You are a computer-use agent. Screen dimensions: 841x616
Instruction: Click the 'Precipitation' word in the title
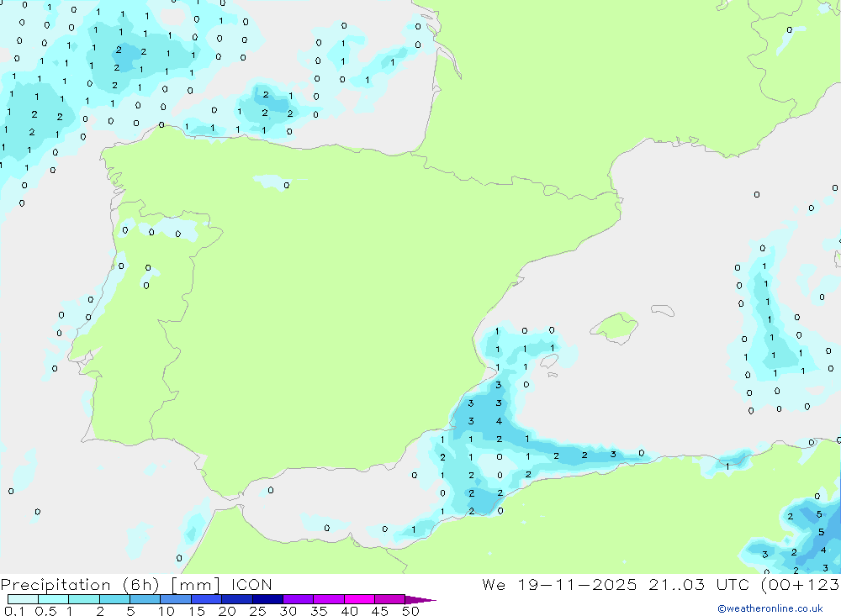[56, 584]
